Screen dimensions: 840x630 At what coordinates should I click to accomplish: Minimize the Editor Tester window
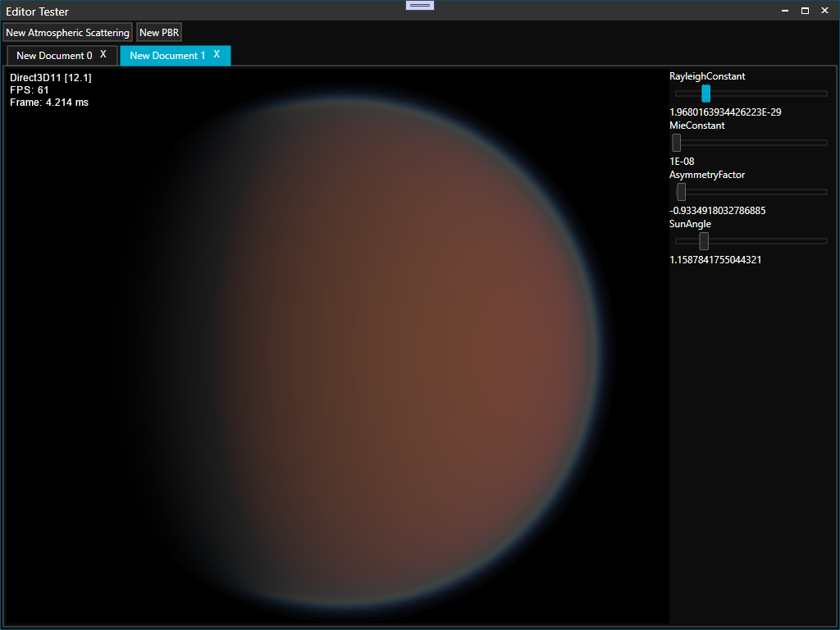(785, 11)
